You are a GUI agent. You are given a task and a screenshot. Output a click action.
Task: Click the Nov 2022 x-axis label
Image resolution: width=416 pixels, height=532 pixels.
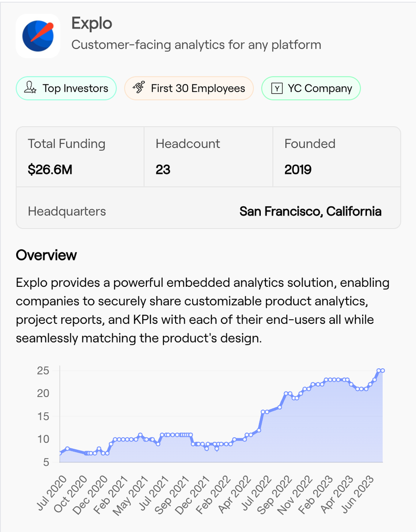click(x=294, y=495)
